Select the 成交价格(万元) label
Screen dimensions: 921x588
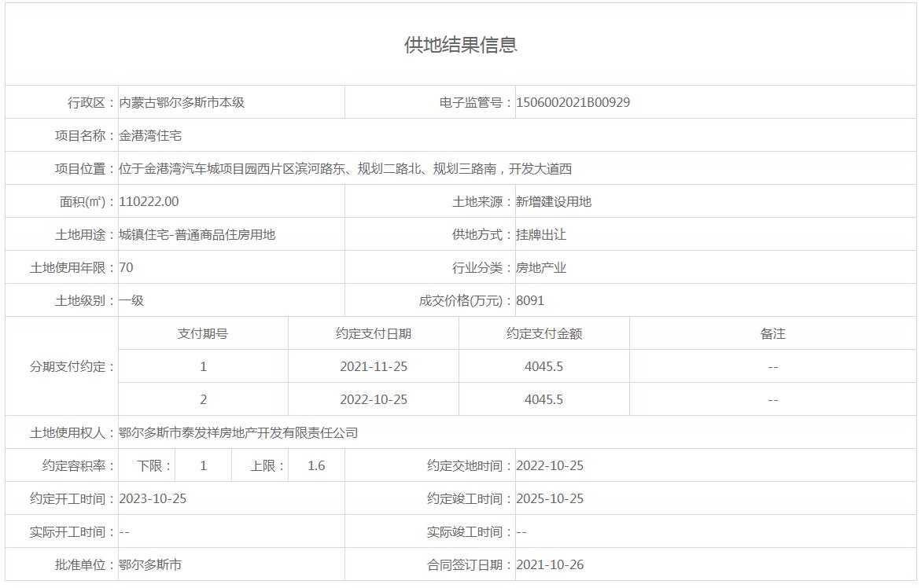466,300
